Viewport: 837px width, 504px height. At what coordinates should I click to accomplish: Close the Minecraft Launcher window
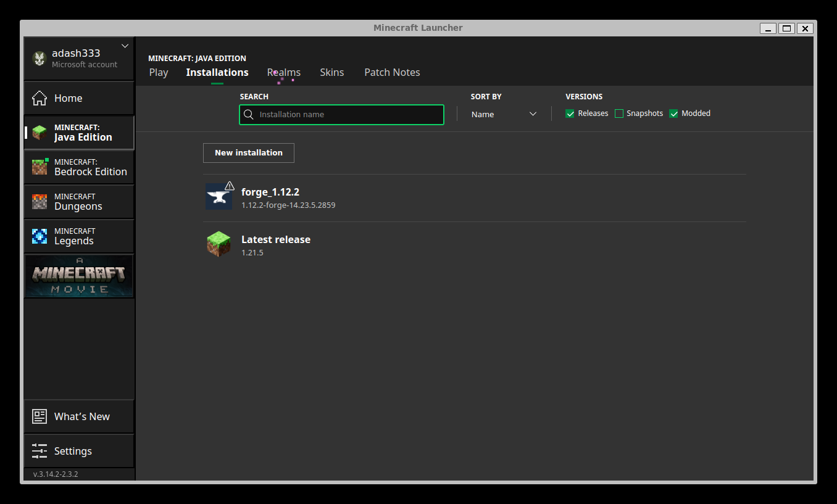pos(805,28)
